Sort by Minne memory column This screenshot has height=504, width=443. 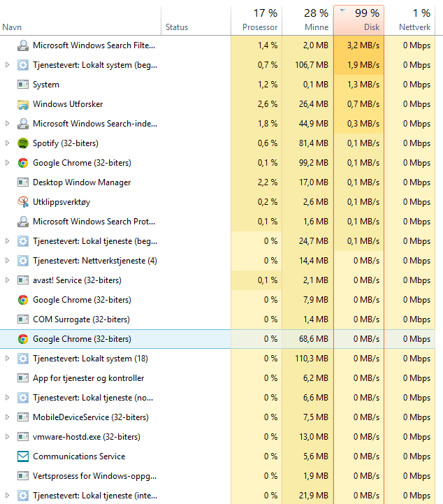(x=307, y=20)
